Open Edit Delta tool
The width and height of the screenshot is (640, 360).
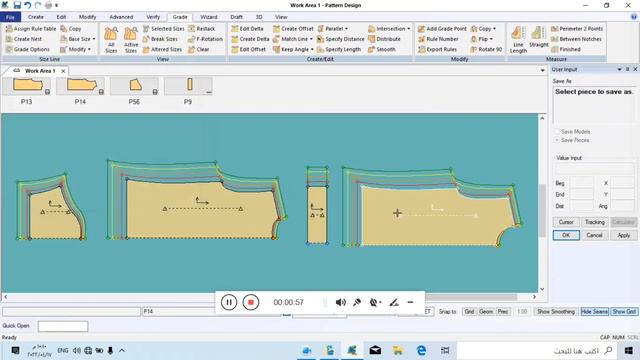point(247,29)
